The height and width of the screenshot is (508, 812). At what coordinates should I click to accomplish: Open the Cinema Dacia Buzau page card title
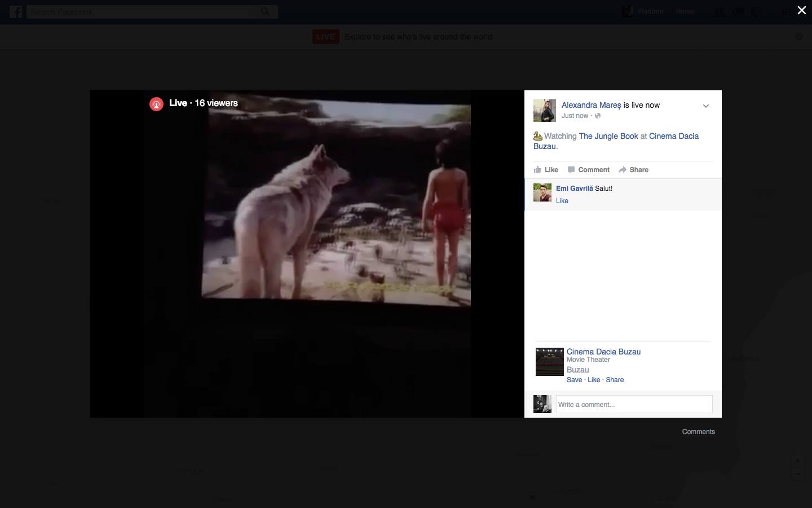tap(603, 352)
